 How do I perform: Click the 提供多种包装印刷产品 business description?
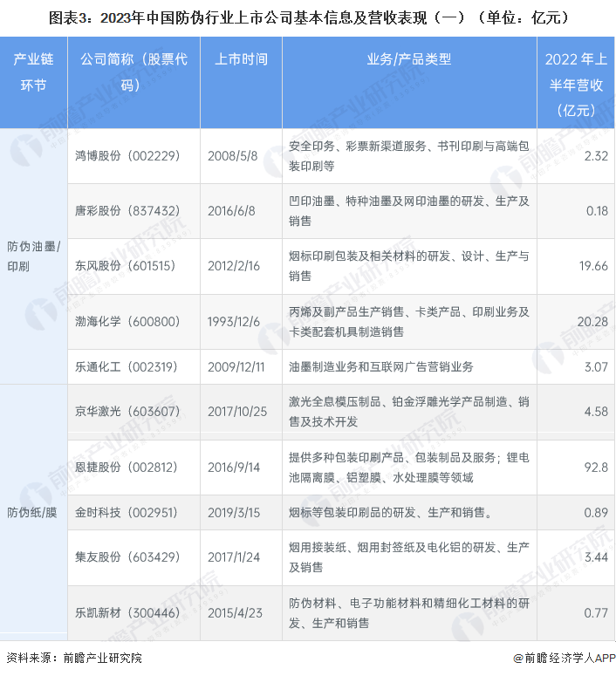pos(409,467)
